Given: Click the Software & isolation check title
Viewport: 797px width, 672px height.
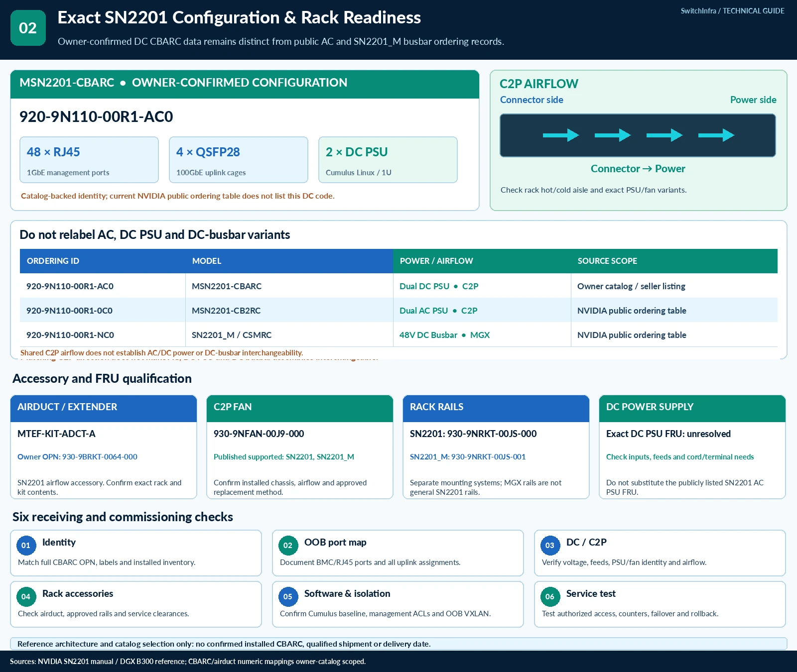Looking at the screenshot, I should click(347, 593).
